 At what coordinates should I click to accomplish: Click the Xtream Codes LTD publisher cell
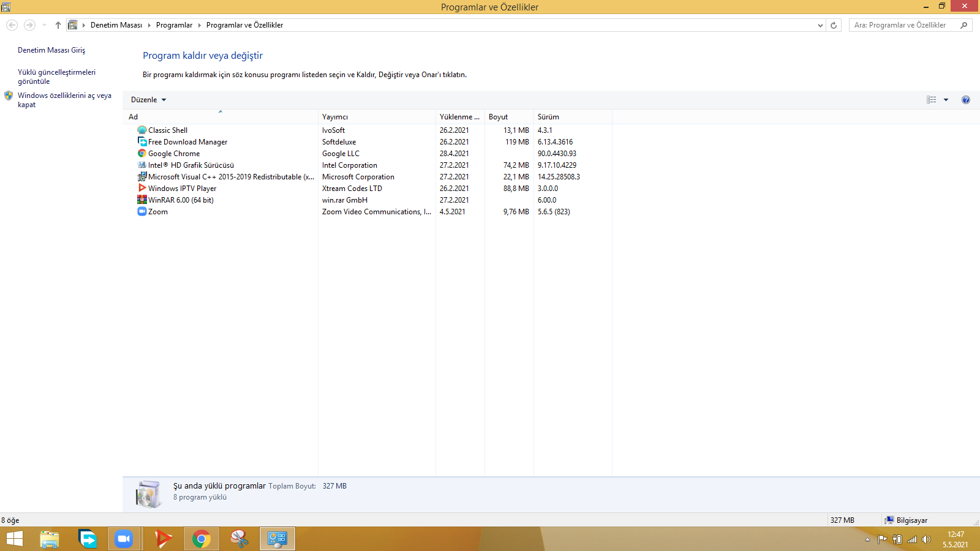coord(352,189)
